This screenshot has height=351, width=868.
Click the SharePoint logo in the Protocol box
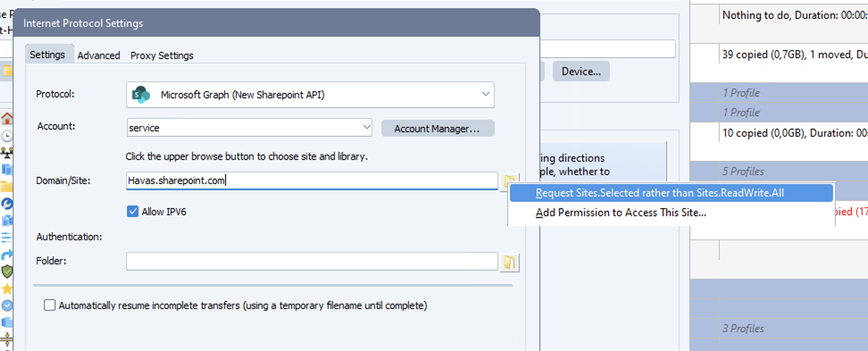141,95
